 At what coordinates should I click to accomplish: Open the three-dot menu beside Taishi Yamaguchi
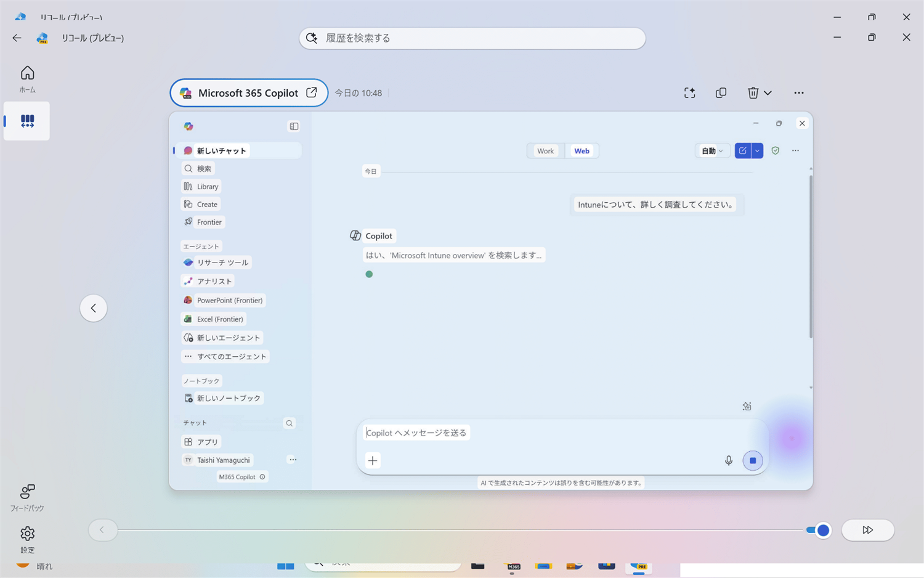point(293,460)
